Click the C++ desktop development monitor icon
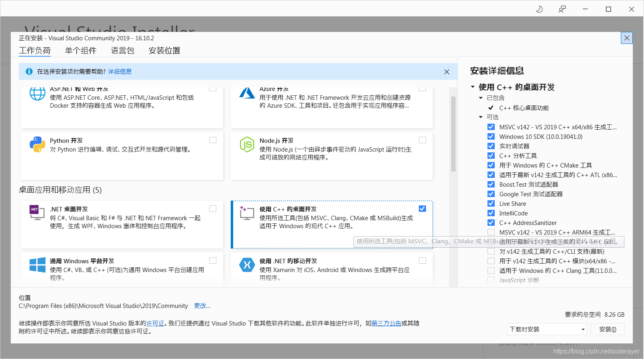Viewport: 644px width, 359px height. click(247, 213)
